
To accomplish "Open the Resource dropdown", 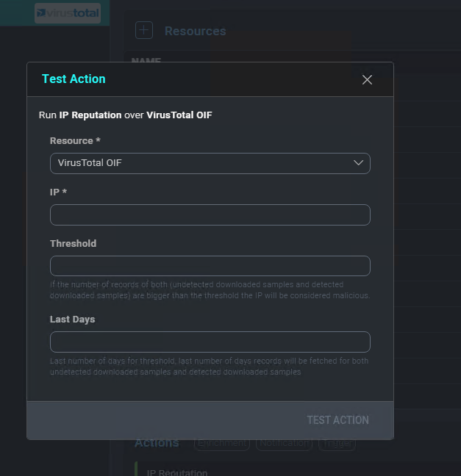I will [x=210, y=163].
